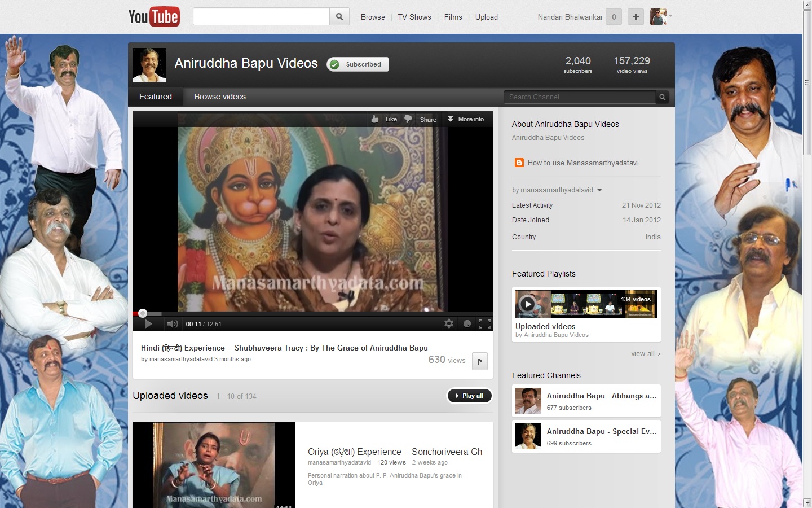Expand the More info dropdown

tap(466, 119)
